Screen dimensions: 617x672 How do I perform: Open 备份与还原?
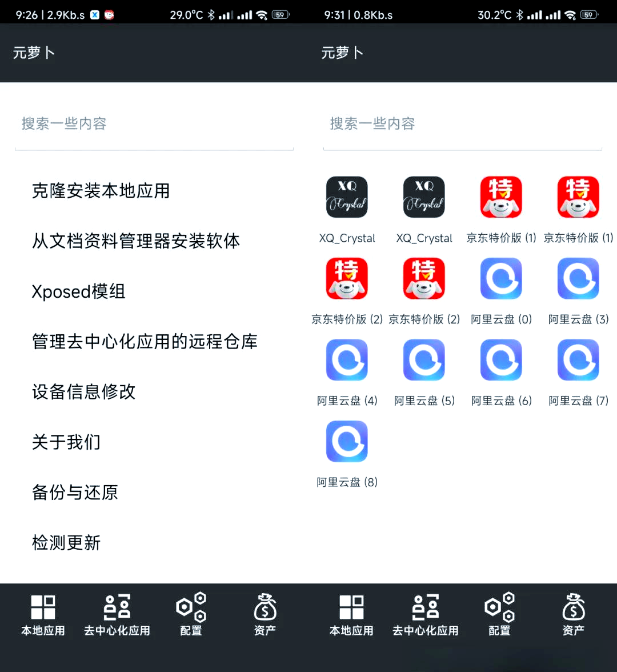click(x=75, y=493)
